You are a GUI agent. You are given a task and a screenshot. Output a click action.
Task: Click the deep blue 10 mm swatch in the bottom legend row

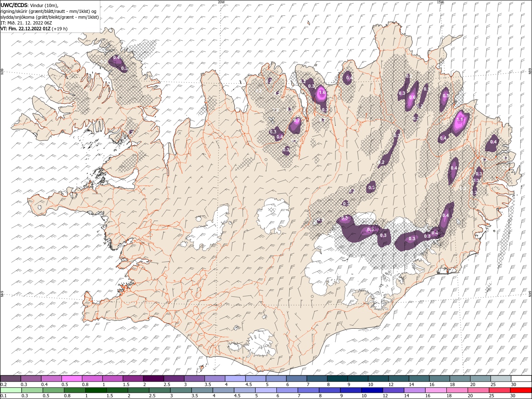372,390
